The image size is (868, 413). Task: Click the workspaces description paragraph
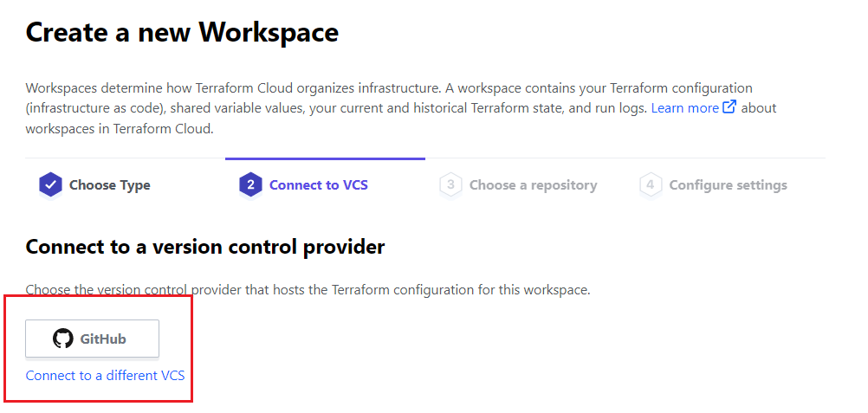401,108
